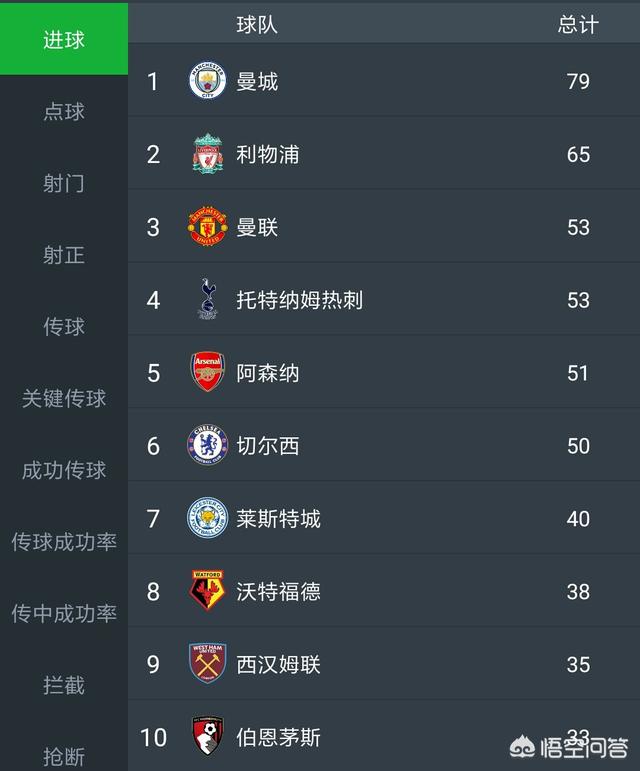This screenshot has width=640, height=771.
Task: Select the 关键传球 category
Action: pyautogui.click(x=64, y=398)
